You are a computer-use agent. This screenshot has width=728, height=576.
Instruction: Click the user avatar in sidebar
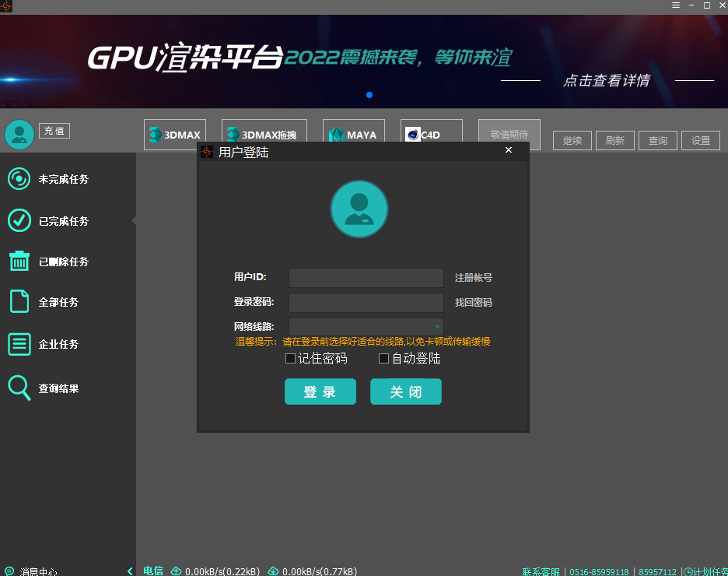click(x=19, y=135)
